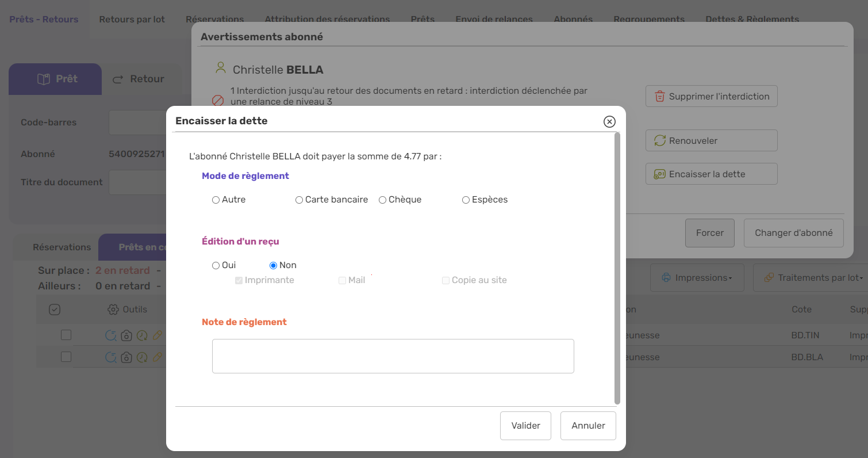Click the subscriber icon beside Christelle BELLA

(220, 68)
